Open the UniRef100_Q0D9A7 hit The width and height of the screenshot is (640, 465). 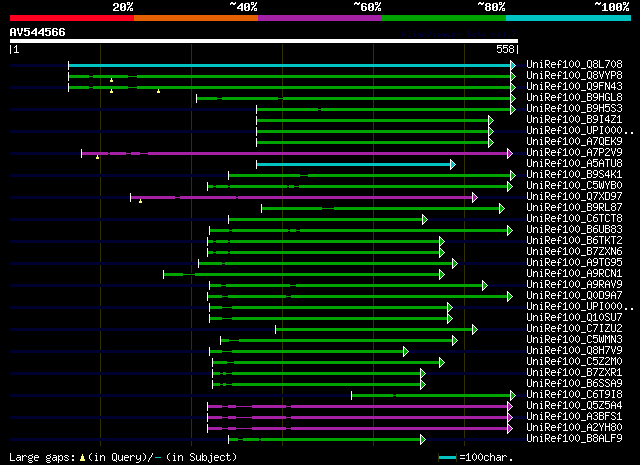[574, 296]
